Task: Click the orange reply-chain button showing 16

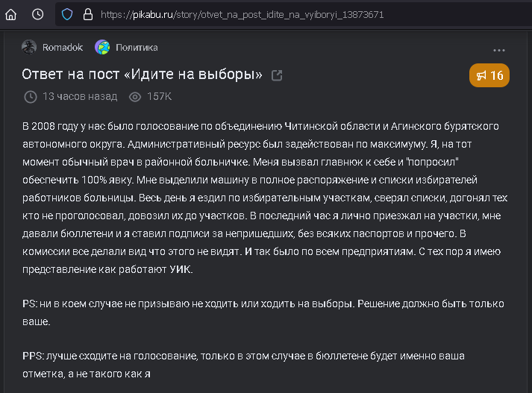Action: pos(489,75)
